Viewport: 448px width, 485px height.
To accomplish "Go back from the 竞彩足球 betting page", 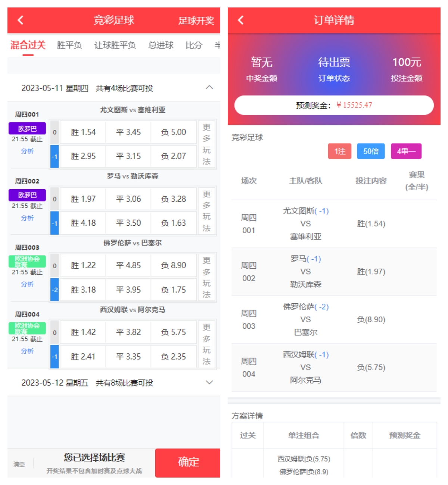I will 21,20.
